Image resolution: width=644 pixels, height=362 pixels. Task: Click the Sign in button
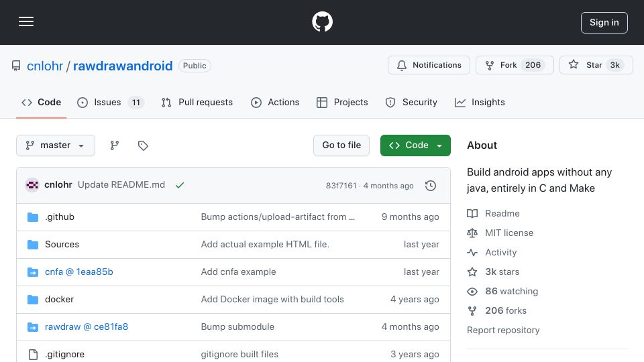tap(604, 23)
